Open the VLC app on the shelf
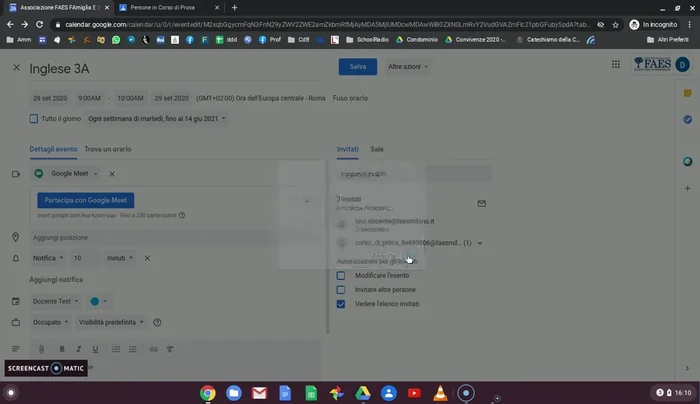 [x=440, y=393]
